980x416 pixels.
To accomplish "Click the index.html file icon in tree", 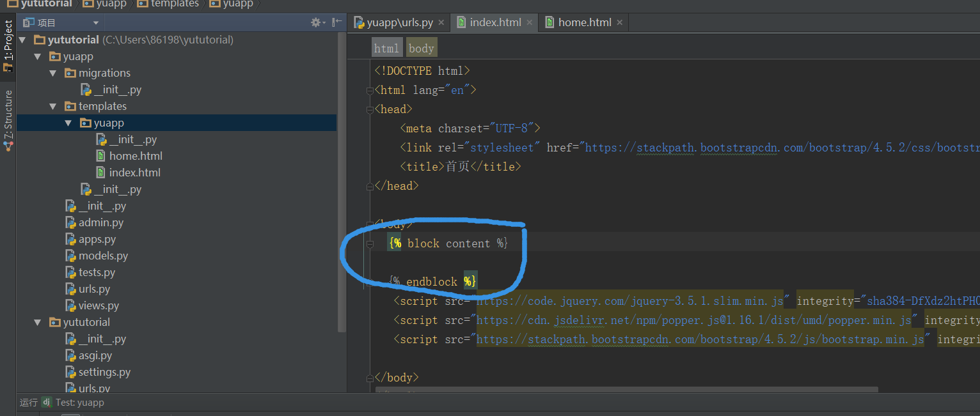I will 100,173.
